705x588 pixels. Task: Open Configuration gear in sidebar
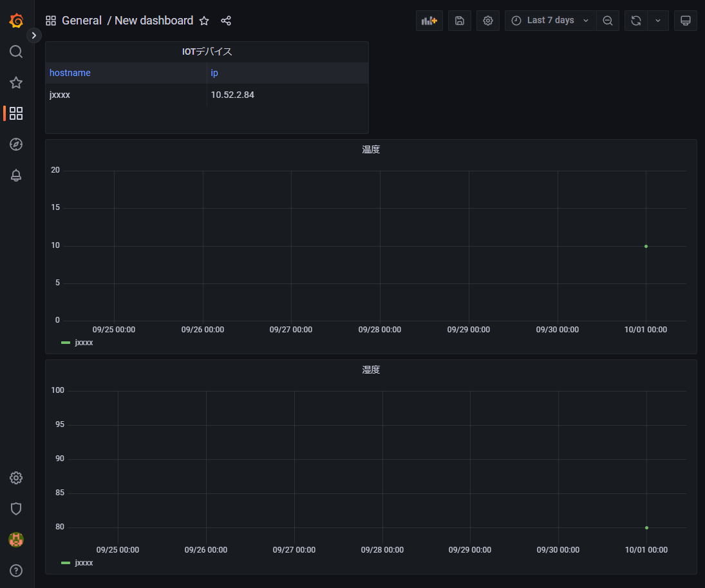click(17, 478)
